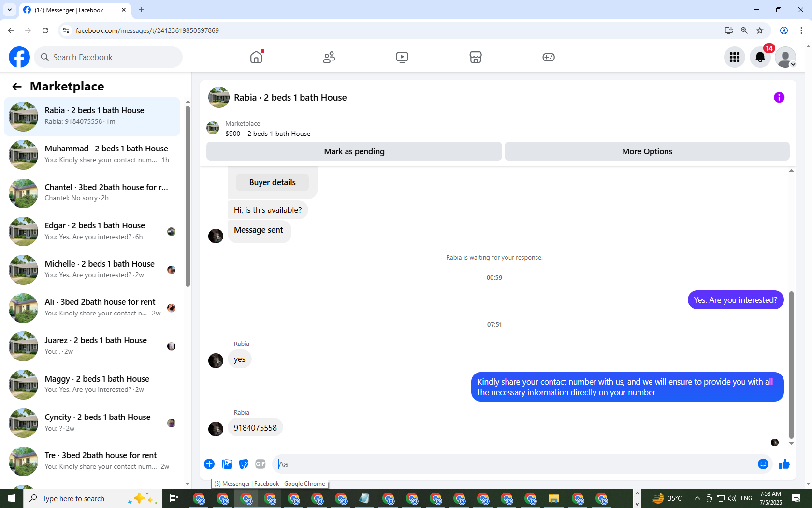This screenshot has width=812, height=508.
Task: Open Chrome zoom magnifier icon
Action: [x=744, y=30]
